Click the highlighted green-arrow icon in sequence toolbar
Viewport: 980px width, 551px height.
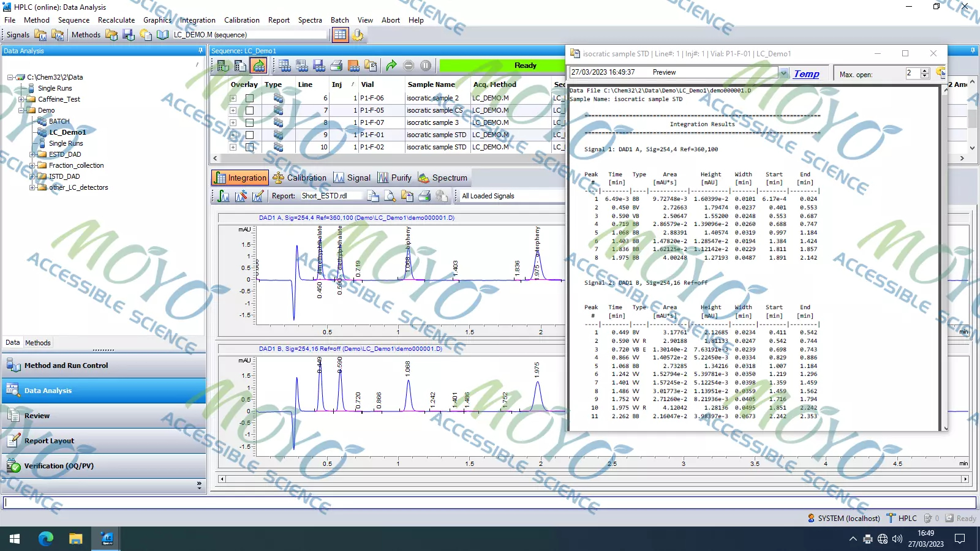[259, 66]
